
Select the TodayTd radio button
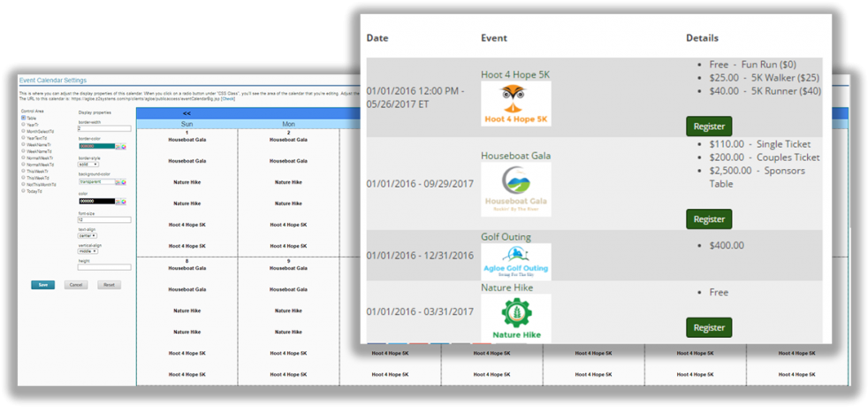[x=23, y=191]
